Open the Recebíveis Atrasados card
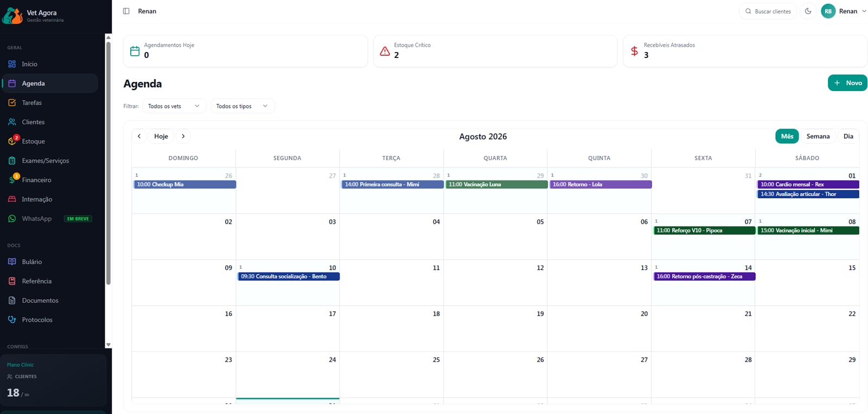The image size is (868, 414). (x=745, y=51)
